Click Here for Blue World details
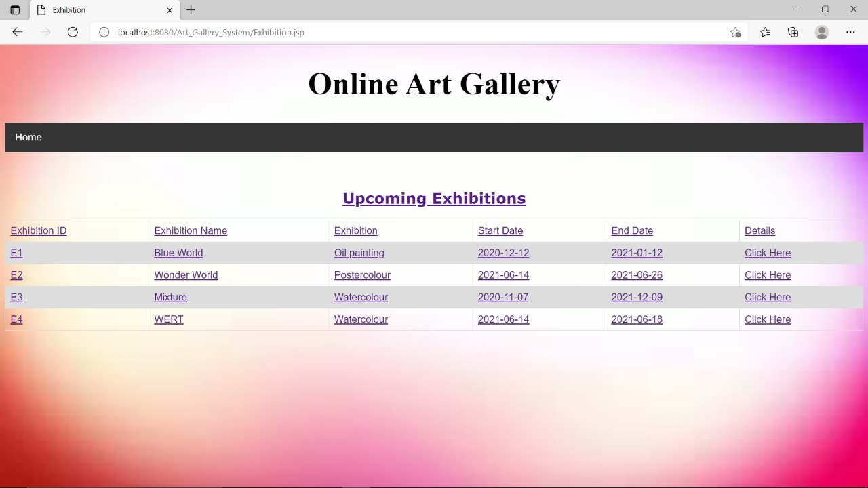 (768, 253)
